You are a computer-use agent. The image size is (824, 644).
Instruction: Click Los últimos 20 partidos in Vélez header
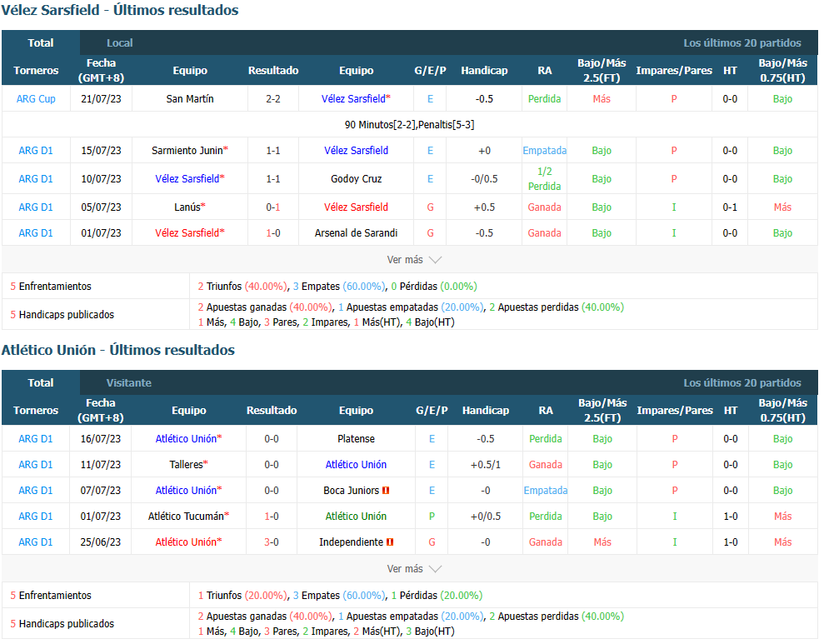point(742,43)
